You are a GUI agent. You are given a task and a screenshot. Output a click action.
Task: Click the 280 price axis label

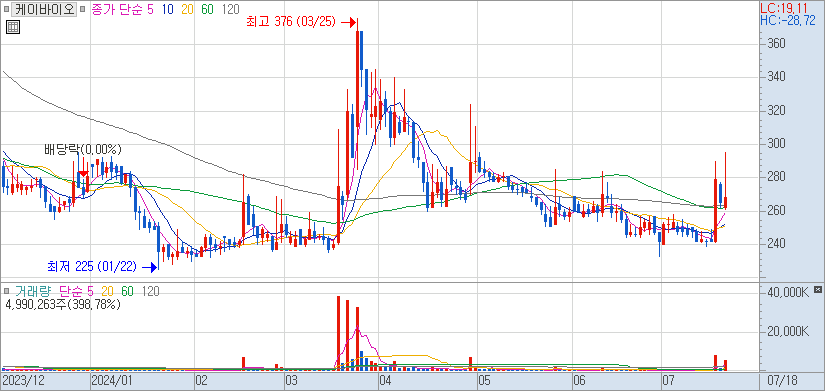click(777, 177)
